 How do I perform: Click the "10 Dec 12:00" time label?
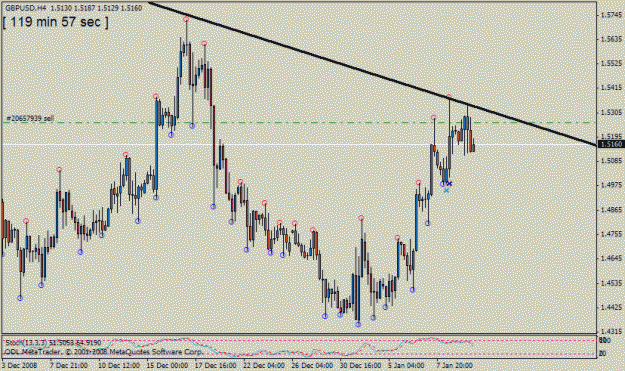pos(119,365)
